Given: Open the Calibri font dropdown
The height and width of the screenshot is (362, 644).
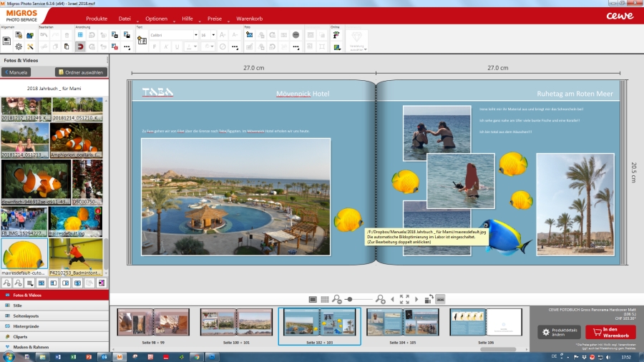Looking at the screenshot, I should click(x=174, y=34).
